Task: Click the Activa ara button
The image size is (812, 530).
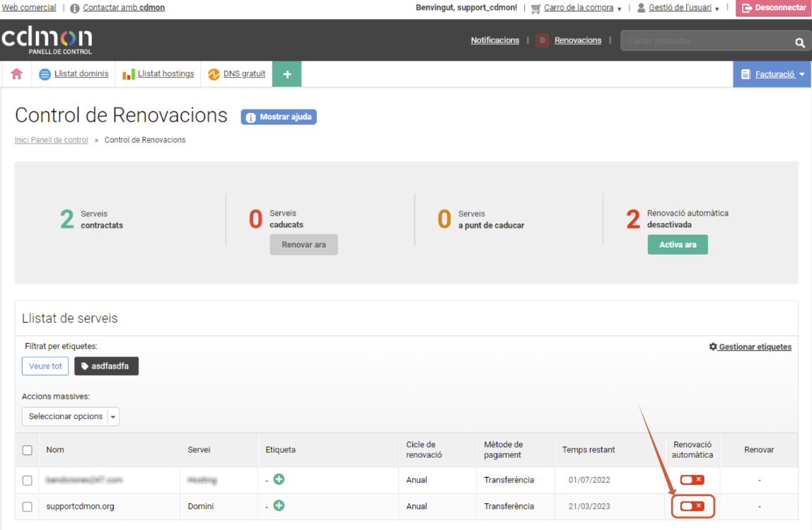Action: click(x=678, y=245)
